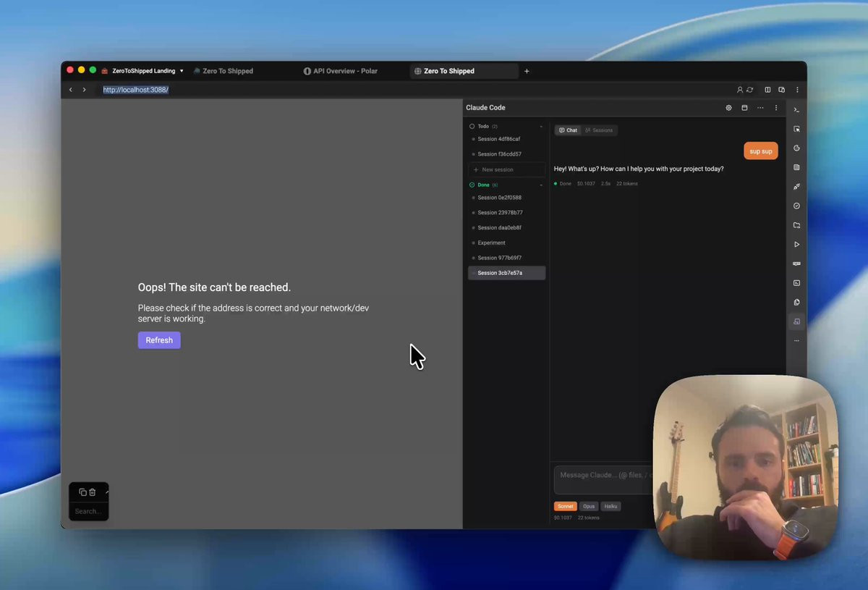Collapse the Todo section chevron
The image size is (868, 590).
click(x=541, y=127)
